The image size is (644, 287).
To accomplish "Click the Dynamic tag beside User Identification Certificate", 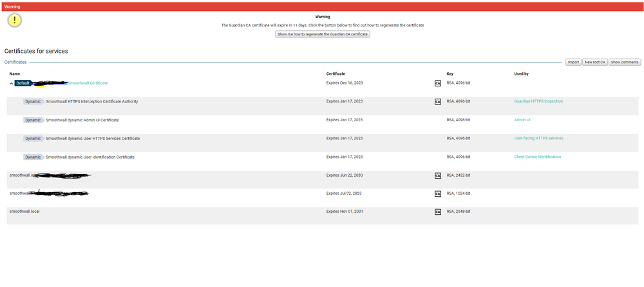I will pos(33,157).
